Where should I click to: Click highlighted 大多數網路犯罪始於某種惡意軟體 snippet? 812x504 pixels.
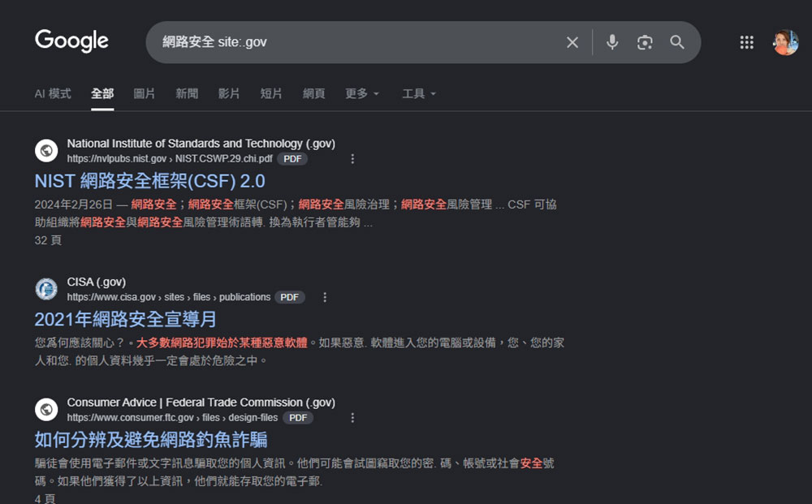(222, 342)
